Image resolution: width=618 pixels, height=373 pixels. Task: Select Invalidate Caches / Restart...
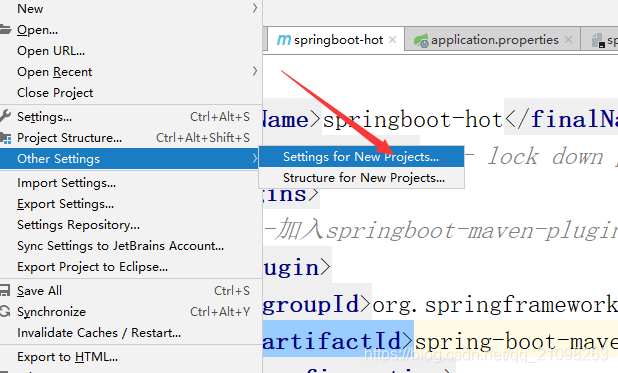pos(130,333)
